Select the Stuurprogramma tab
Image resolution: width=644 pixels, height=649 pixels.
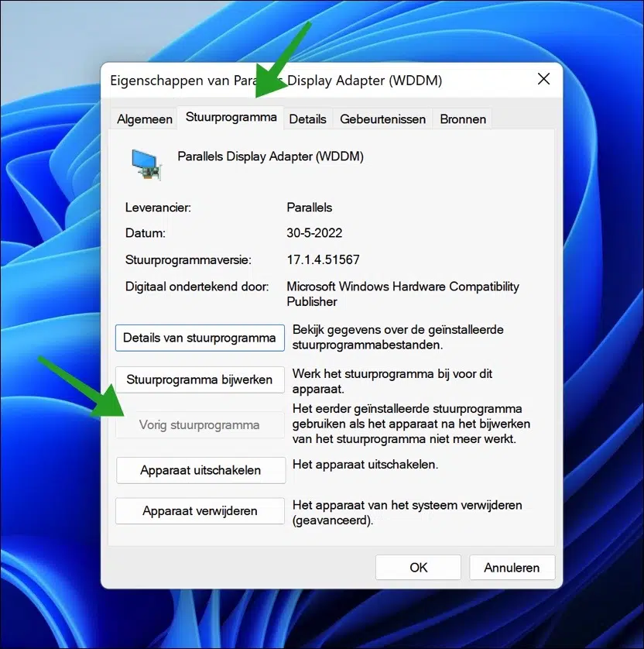tap(231, 117)
